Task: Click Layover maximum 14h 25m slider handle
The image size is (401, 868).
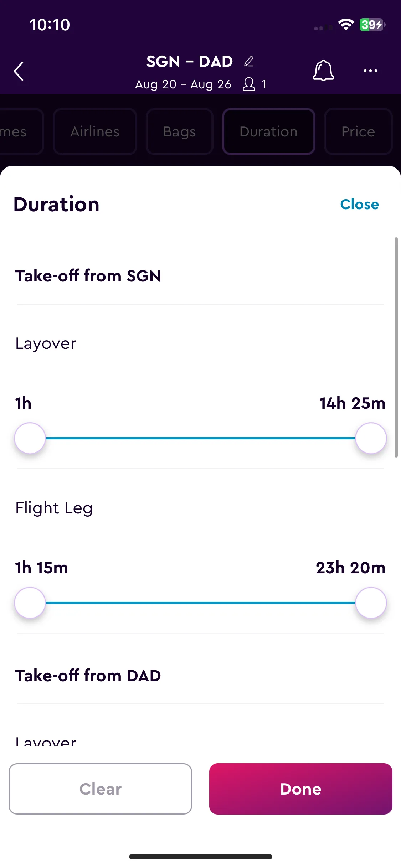Action: [x=371, y=438]
